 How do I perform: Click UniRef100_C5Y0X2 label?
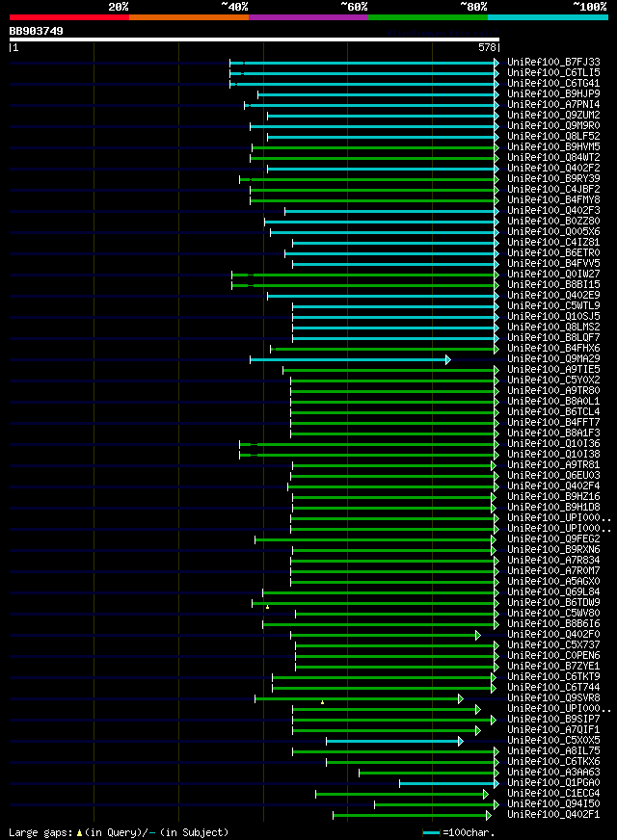click(x=553, y=380)
